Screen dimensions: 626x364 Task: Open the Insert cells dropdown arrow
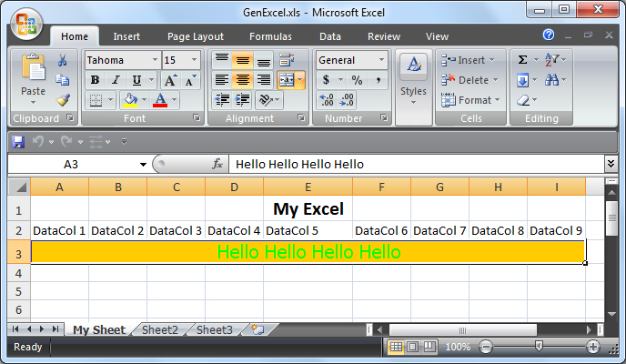coord(492,60)
